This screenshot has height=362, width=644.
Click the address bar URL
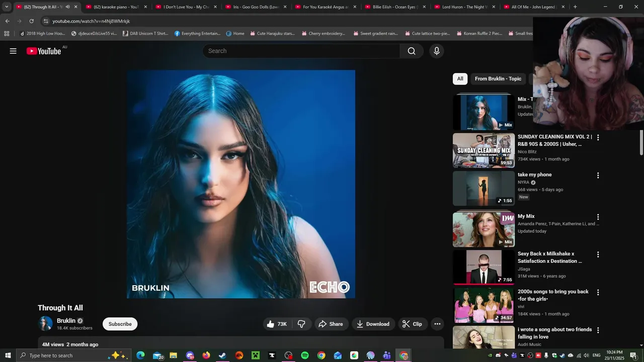tap(91, 21)
